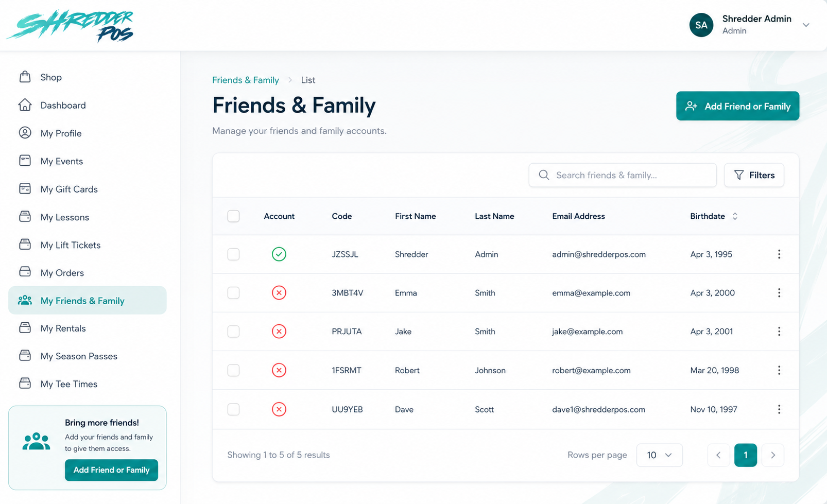The image size is (827, 504).
Task: Focus the Search friends & family field
Action: pos(623,175)
